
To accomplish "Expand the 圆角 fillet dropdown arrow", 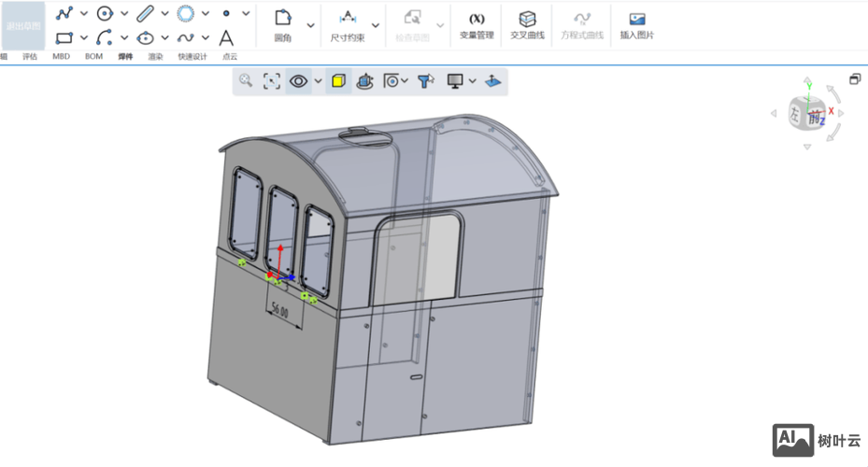I will 311,25.
